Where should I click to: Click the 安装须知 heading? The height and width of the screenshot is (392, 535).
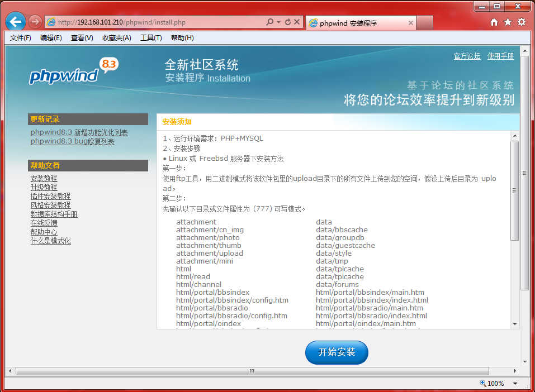[x=177, y=122]
